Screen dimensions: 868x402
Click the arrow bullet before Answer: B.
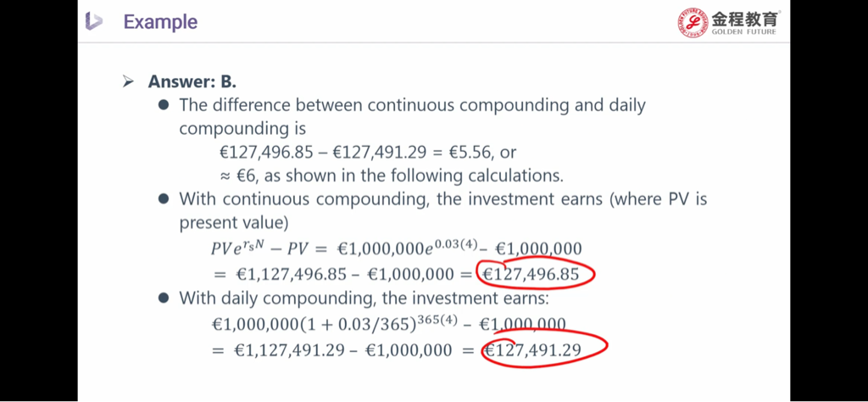click(128, 82)
